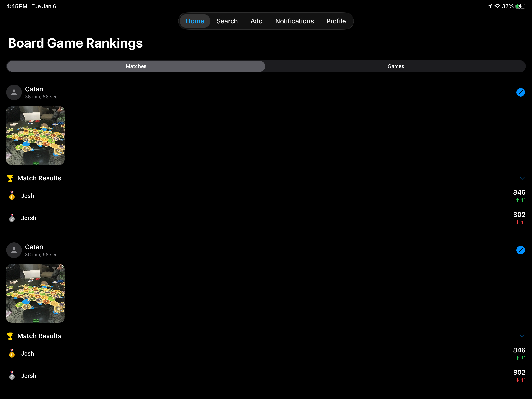532x399 pixels.
Task: Go to the Notifications tab
Action: click(294, 21)
